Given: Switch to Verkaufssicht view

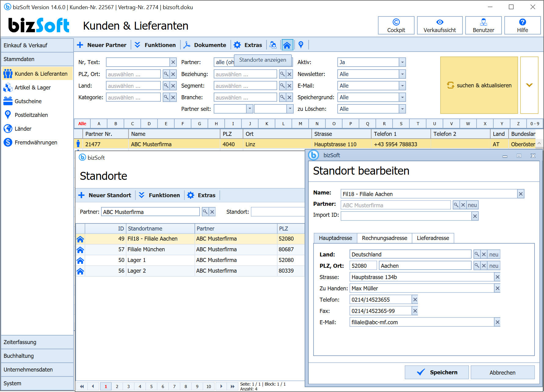Looking at the screenshot, I should [440, 25].
